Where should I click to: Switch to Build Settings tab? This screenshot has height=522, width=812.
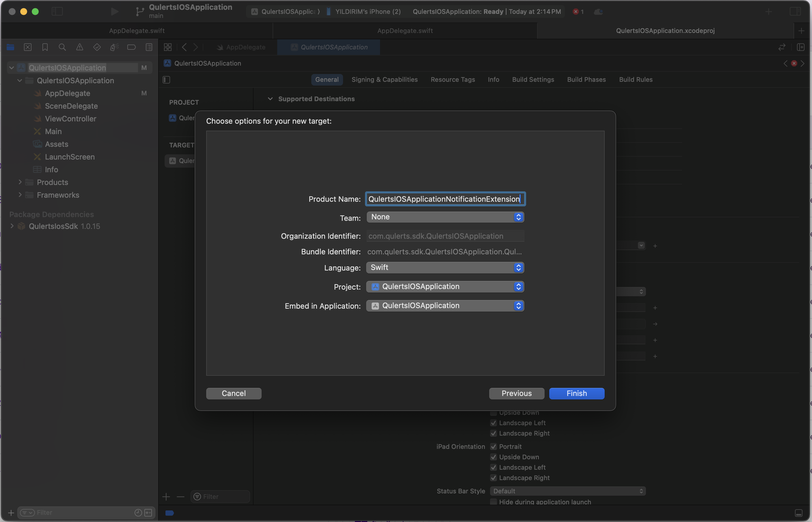coord(533,80)
